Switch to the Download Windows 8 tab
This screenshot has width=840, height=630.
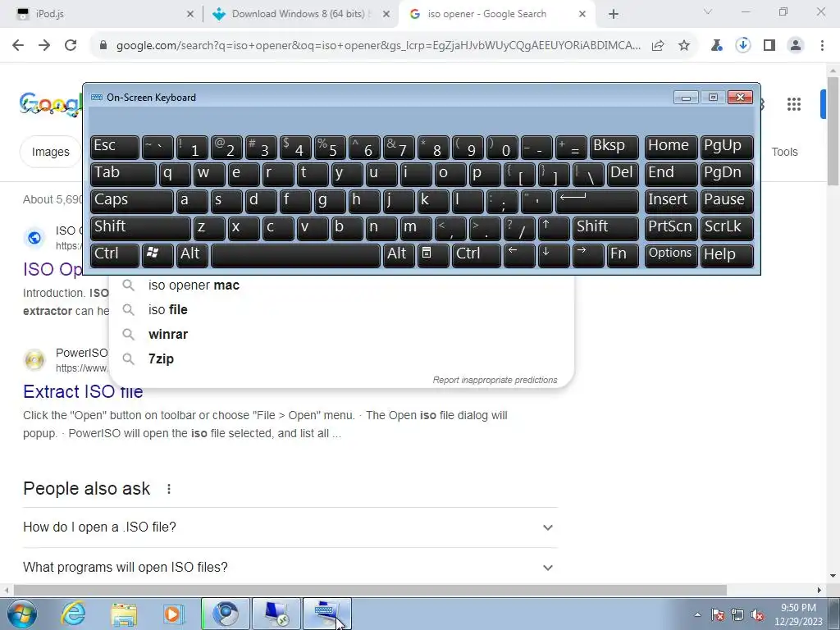pyautogui.click(x=300, y=15)
